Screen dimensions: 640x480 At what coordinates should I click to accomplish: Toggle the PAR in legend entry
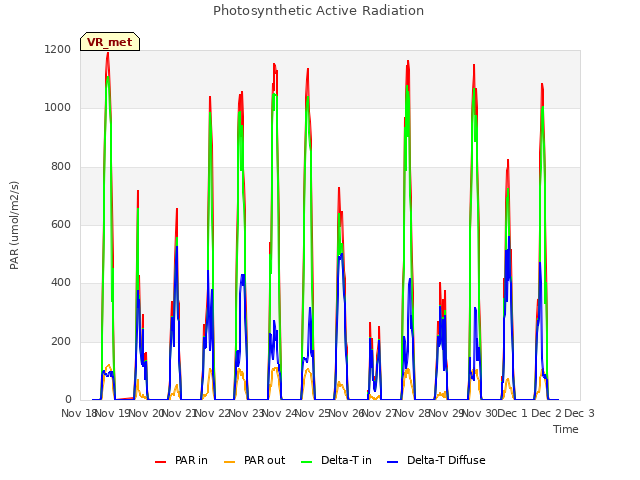(181, 460)
